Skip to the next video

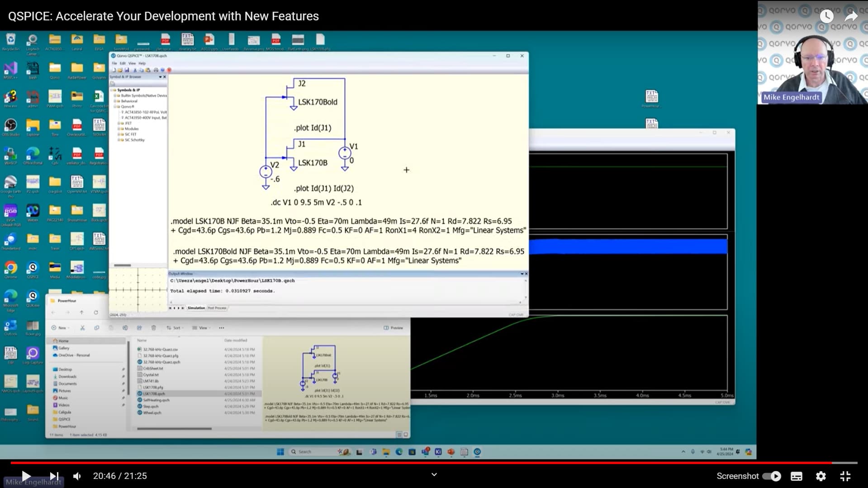pos(54,476)
